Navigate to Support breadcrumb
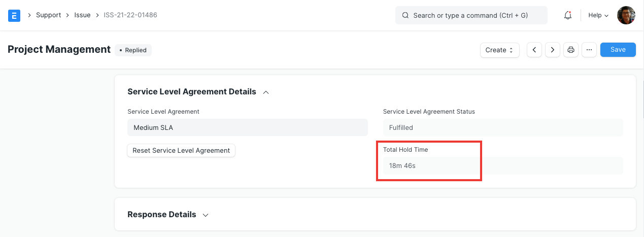Screen dimensions: 644x237 point(48,15)
